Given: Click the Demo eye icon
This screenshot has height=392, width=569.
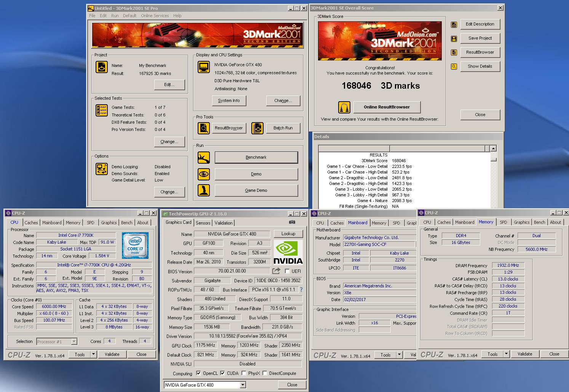Looking at the screenshot, I should 204,174.
